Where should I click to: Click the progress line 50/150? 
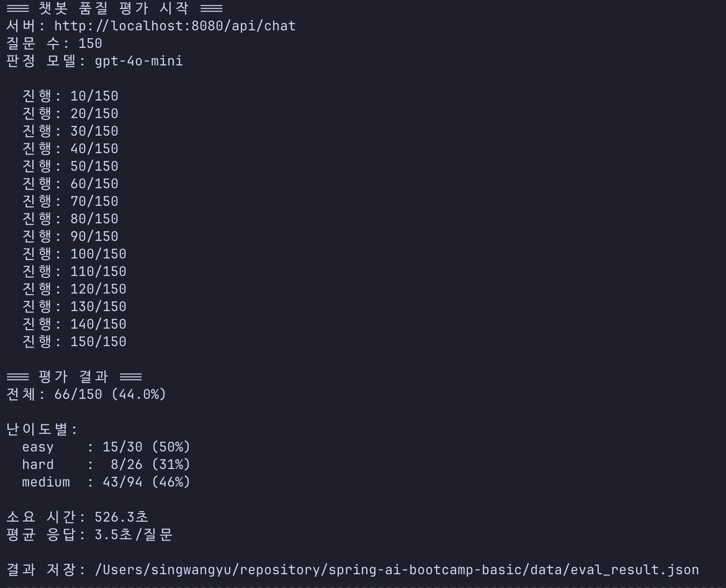[x=70, y=166]
